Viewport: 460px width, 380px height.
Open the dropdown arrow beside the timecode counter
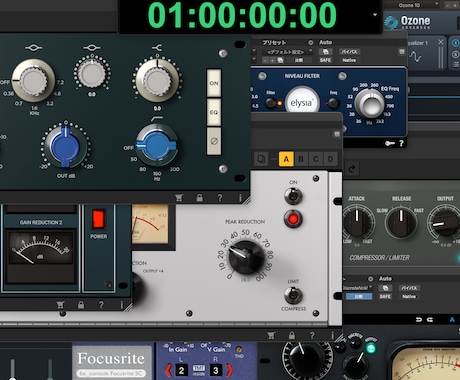(x=375, y=15)
